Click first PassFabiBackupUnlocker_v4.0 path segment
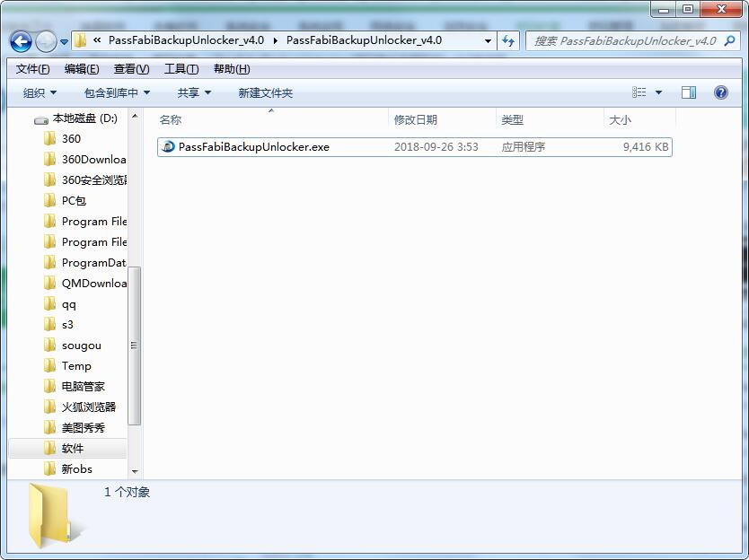The width and height of the screenshot is (749, 560). [x=186, y=40]
